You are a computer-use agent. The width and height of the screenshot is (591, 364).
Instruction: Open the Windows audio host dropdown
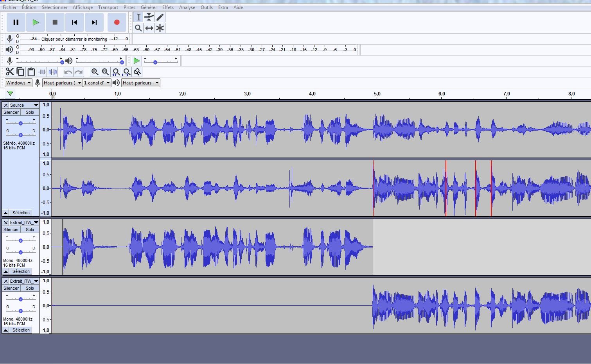18,83
